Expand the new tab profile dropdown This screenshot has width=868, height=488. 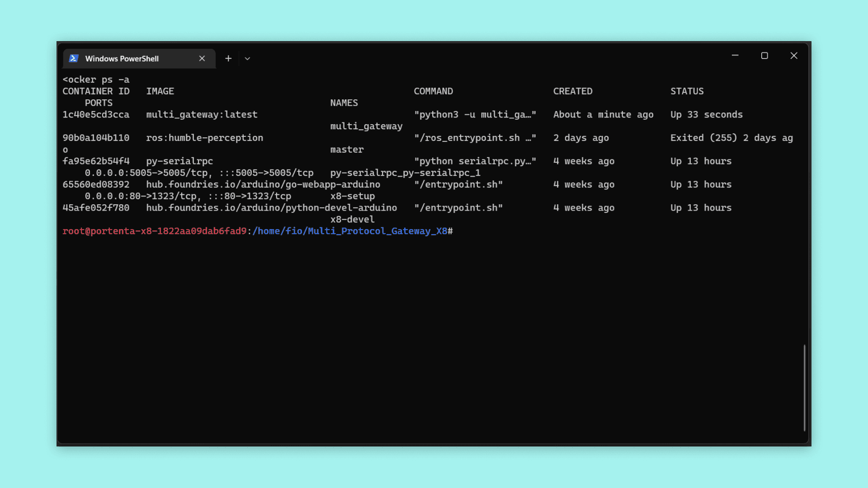(247, 58)
